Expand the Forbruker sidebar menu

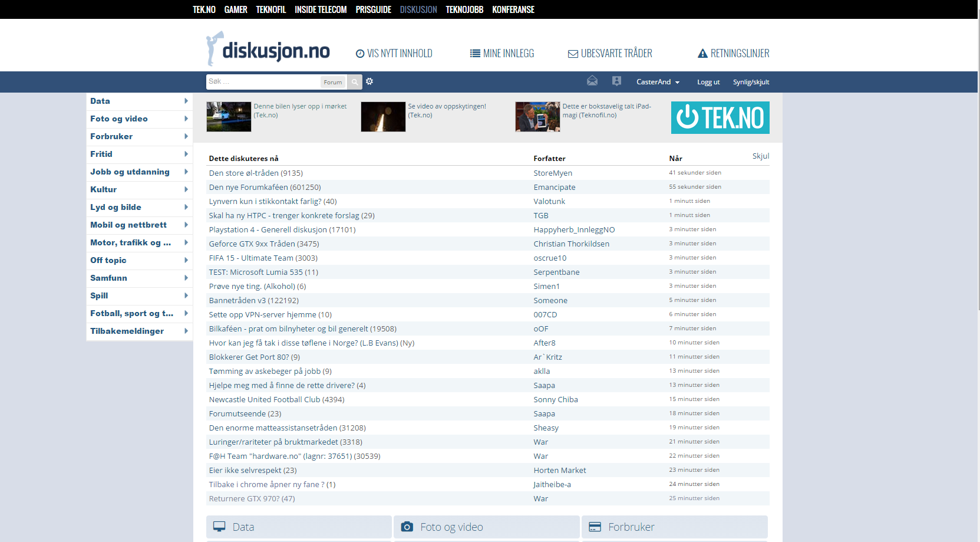point(186,136)
